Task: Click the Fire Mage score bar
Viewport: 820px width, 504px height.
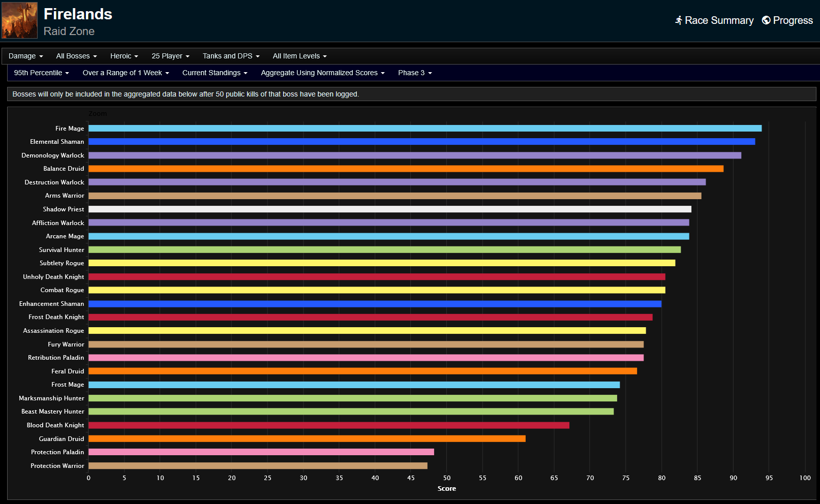Action: (x=424, y=128)
